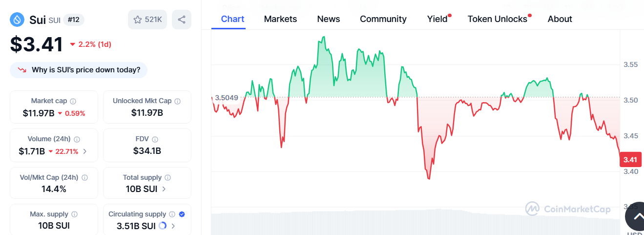Click the $1.71B volume value
Viewport: 644px width, 235px height.
[x=32, y=151]
